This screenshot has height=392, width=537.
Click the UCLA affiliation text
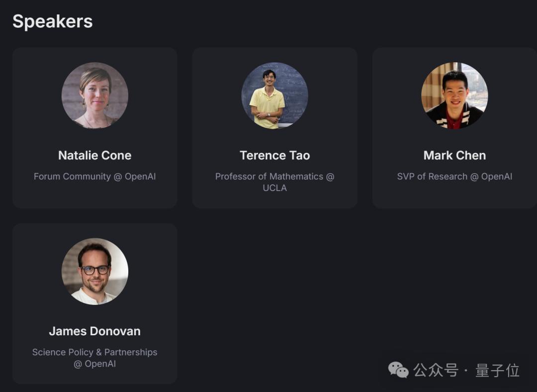(x=274, y=188)
